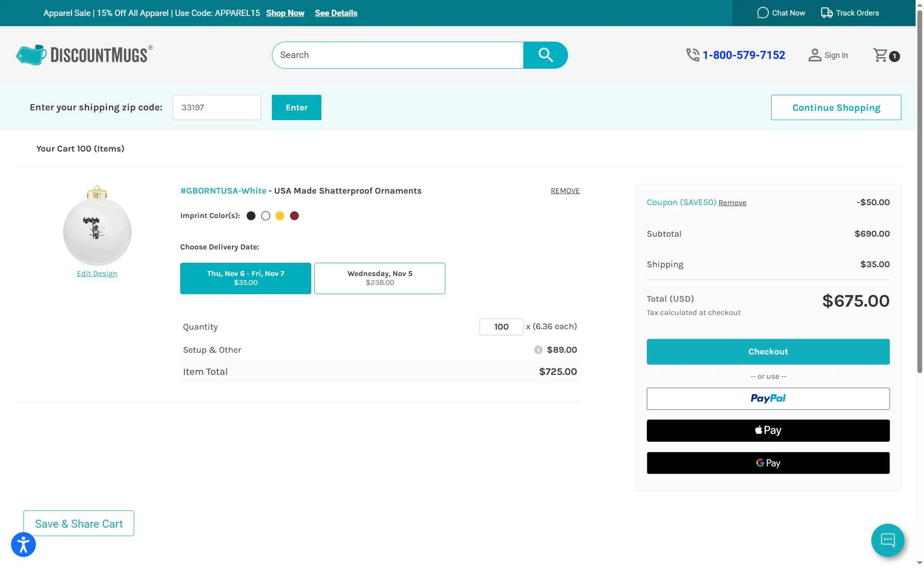Open the accessibility widget icon
The height and width of the screenshot is (568, 924).
pyautogui.click(x=23, y=545)
